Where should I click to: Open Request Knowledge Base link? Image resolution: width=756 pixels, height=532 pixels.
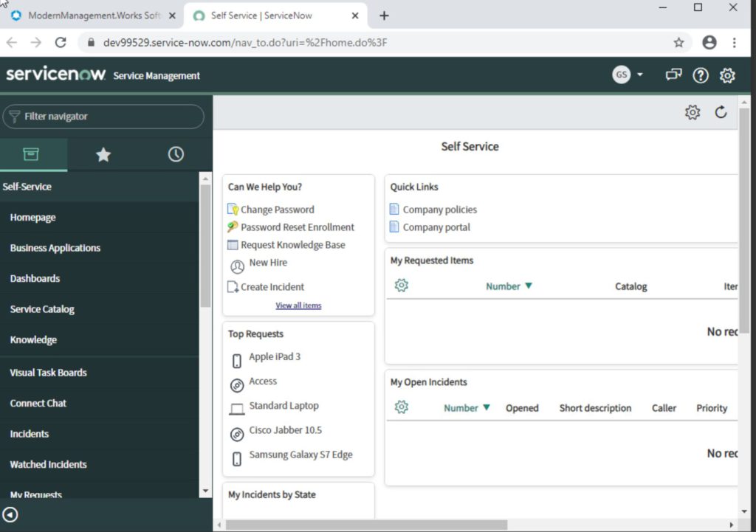coord(292,245)
